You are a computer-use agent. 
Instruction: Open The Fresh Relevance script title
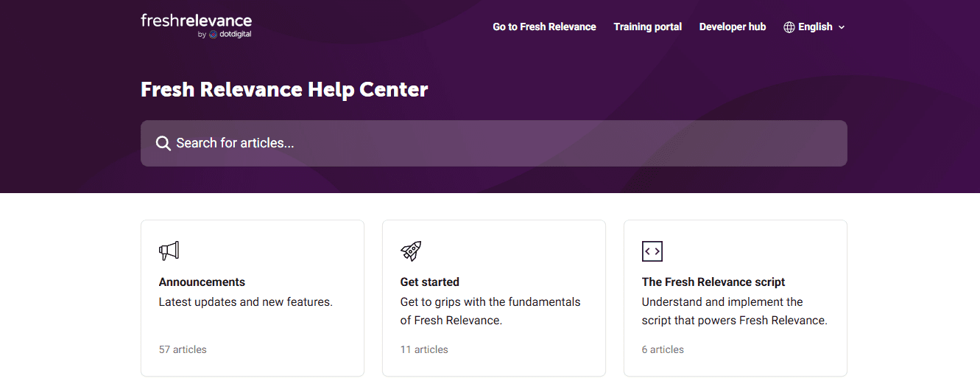click(713, 282)
